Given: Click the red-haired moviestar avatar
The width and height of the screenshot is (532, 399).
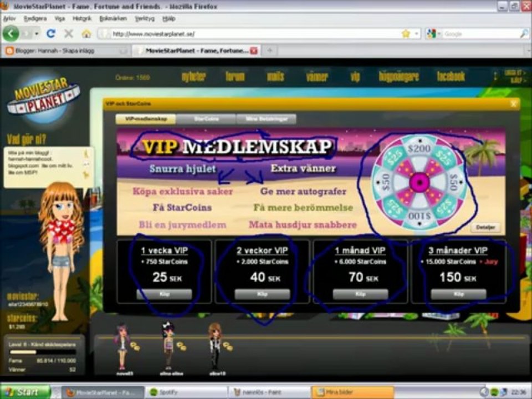Looking at the screenshot, I should pos(61,251).
